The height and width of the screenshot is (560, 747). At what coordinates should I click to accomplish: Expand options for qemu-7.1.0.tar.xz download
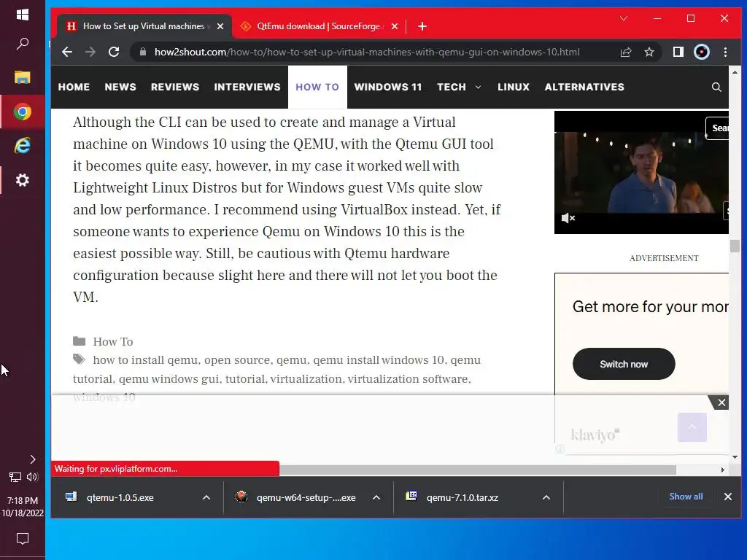tap(546, 497)
